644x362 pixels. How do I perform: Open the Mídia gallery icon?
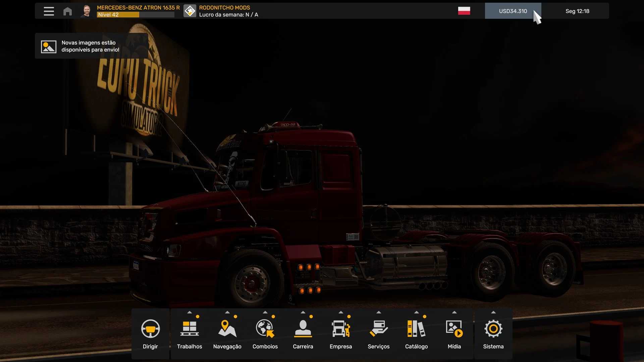(x=454, y=328)
